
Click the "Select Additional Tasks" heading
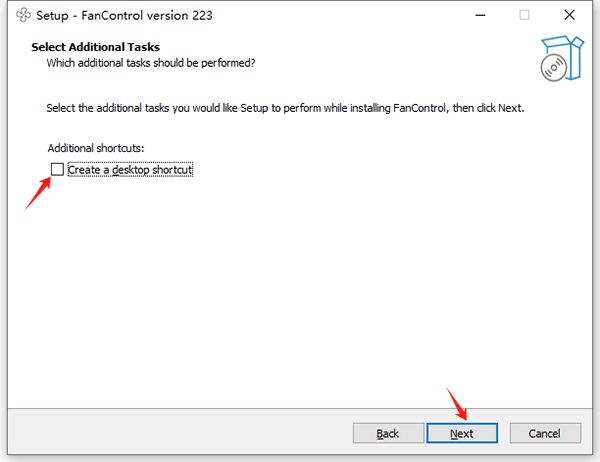pyautogui.click(x=95, y=47)
